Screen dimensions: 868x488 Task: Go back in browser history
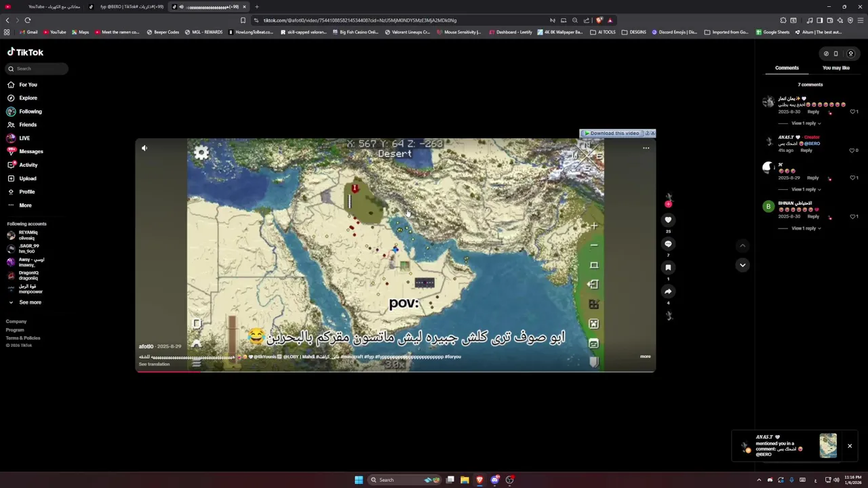pos(7,20)
